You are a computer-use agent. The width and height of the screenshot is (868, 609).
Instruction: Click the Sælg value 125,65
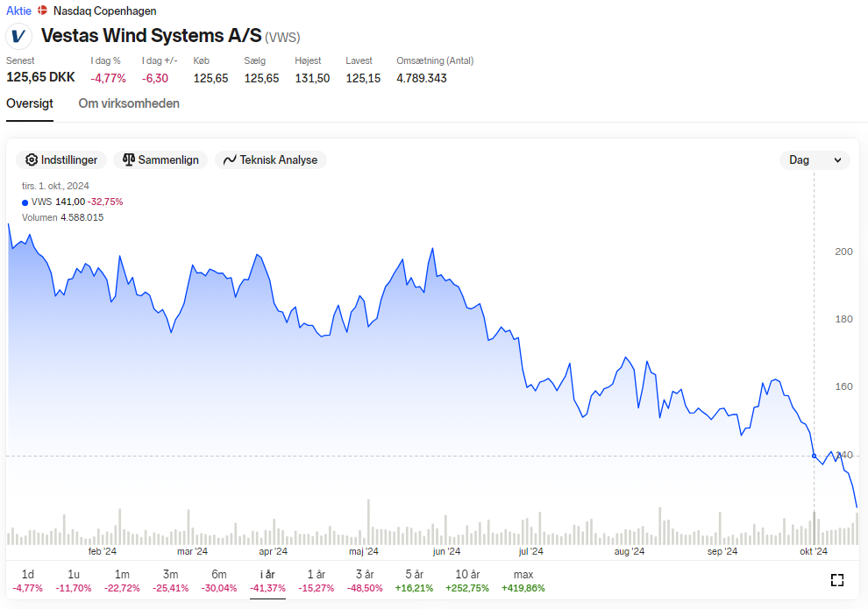(261, 78)
